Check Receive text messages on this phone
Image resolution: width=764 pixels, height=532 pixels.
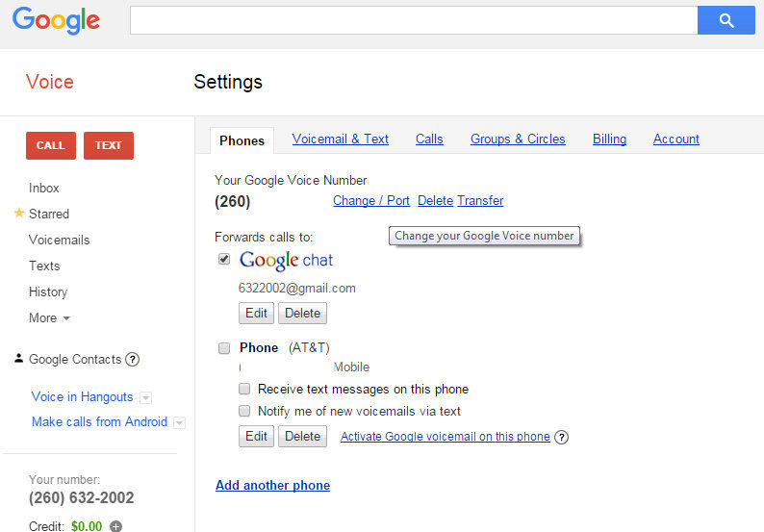pos(245,390)
